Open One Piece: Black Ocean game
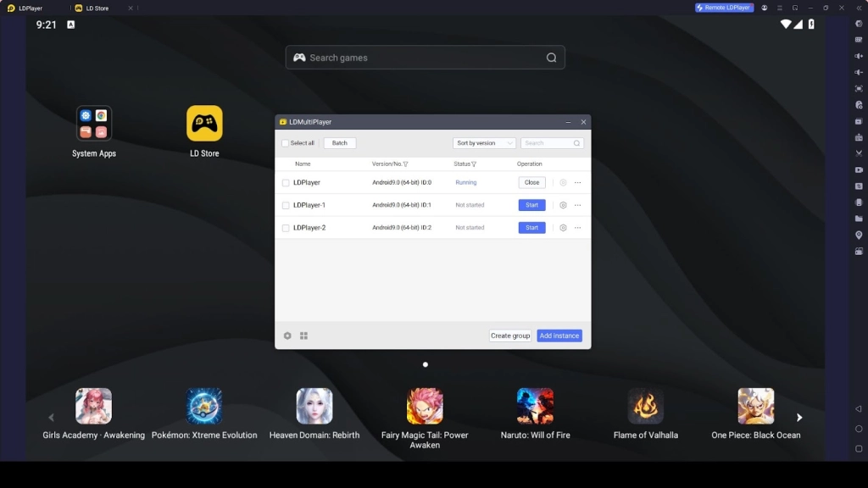Viewport: 868px width, 488px height. tap(755, 413)
